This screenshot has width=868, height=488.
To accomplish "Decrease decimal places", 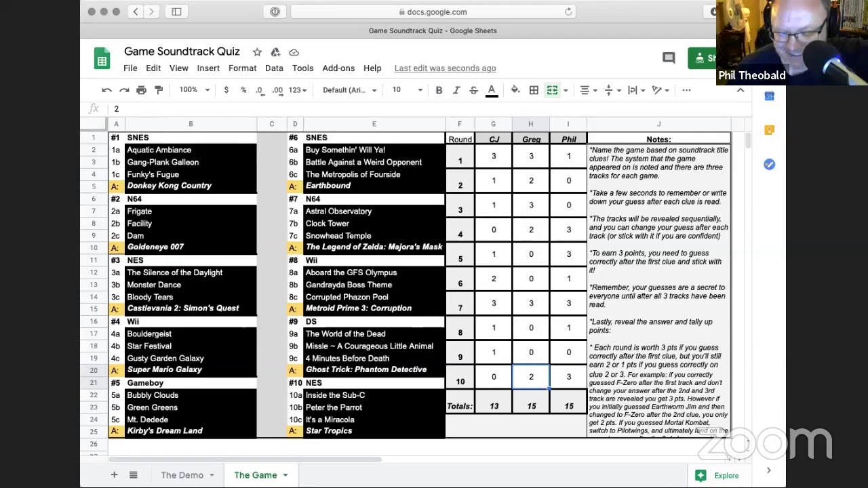I will click(x=260, y=90).
